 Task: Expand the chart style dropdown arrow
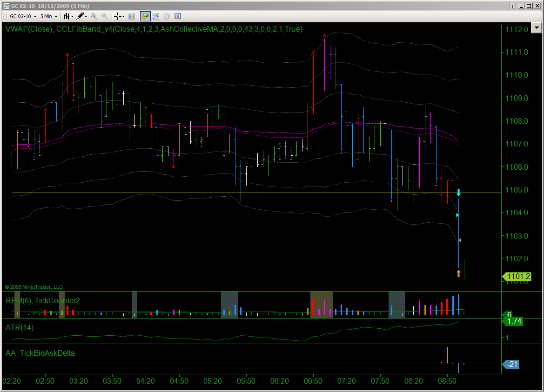(x=73, y=16)
